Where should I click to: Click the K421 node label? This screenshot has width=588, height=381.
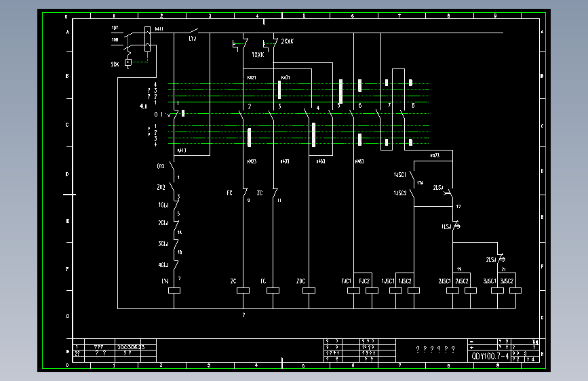pyautogui.click(x=252, y=78)
